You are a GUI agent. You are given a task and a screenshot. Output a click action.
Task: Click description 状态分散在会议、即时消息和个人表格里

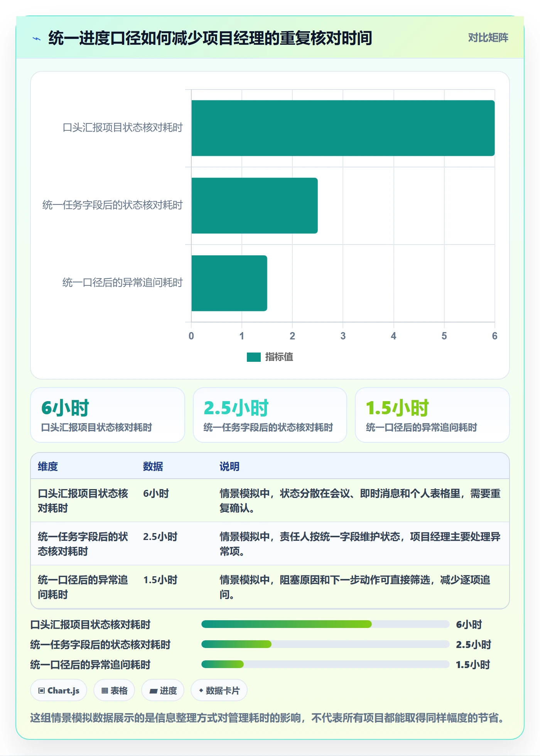(370, 493)
